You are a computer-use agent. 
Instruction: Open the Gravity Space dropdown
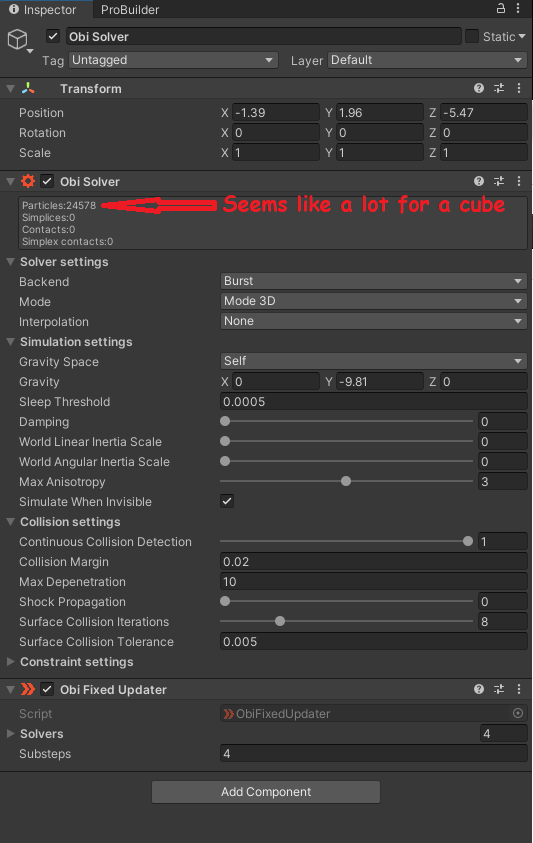coord(373,361)
